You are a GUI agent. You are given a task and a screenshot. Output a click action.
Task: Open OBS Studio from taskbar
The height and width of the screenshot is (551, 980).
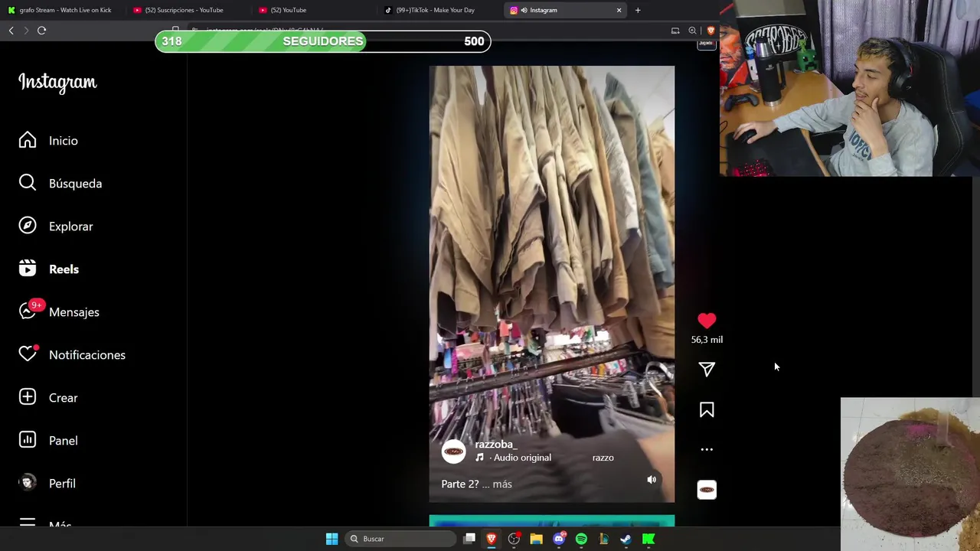click(x=514, y=539)
